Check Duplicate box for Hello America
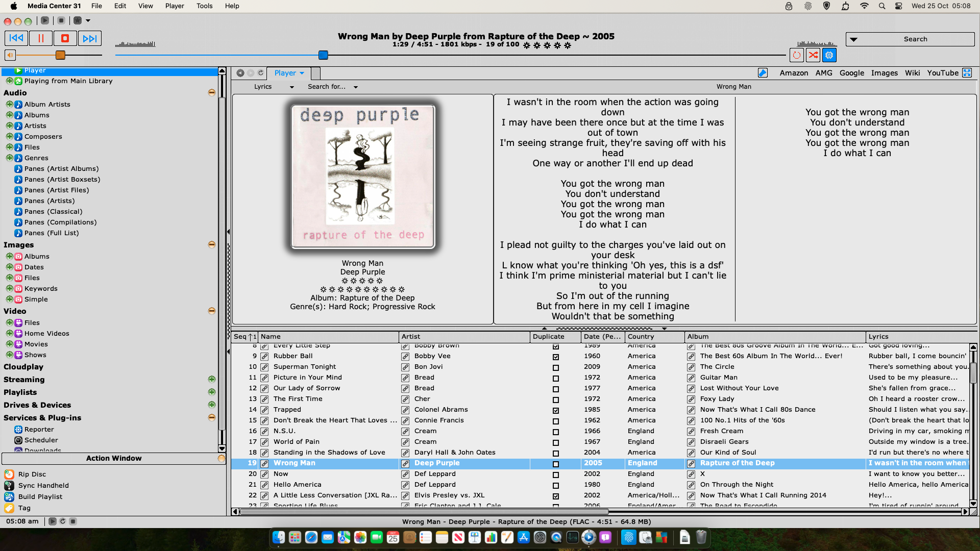Screen dimensions: 980x551 pyautogui.click(x=556, y=486)
